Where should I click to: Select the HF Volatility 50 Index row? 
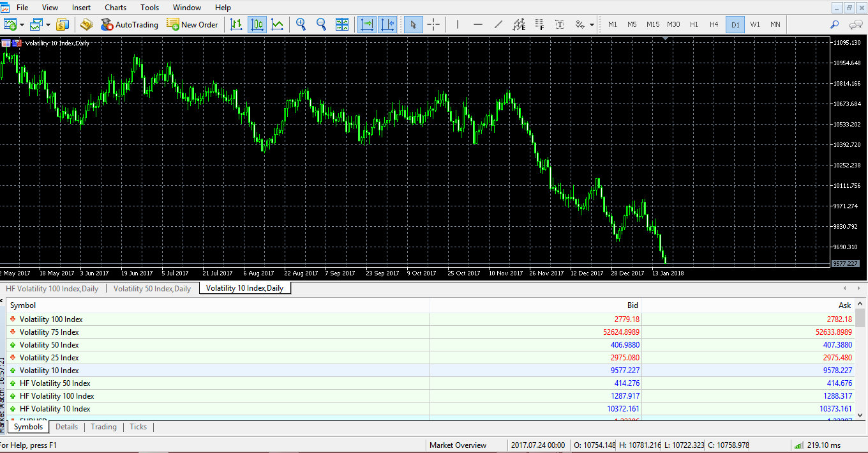431,383
